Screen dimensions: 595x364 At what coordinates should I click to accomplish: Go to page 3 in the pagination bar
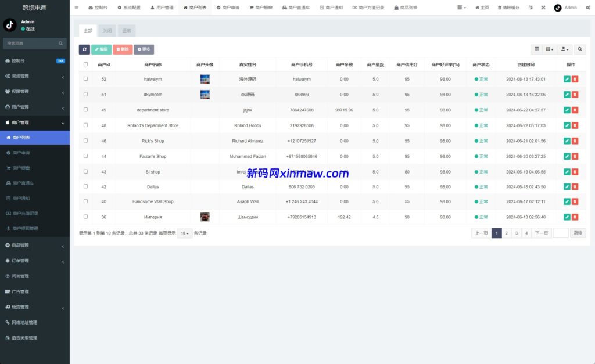pyautogui.click(x=515, y=232)
